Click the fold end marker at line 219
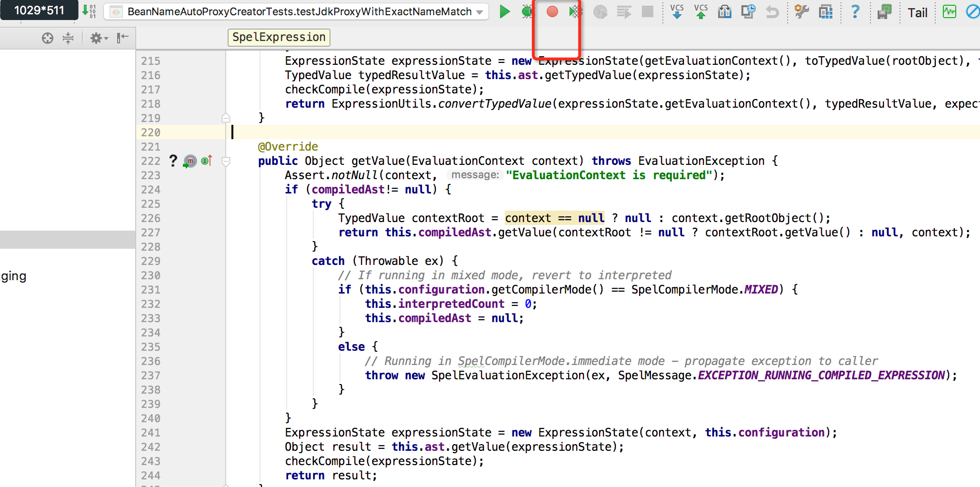This screenshot has height=487, width=980. click(x=226, y=118)
